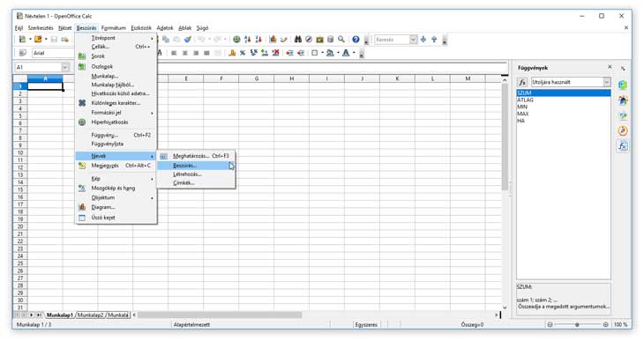Screen dimensions: 644x341
Task: Open the drawing functions icon
Action: (284, 40)
